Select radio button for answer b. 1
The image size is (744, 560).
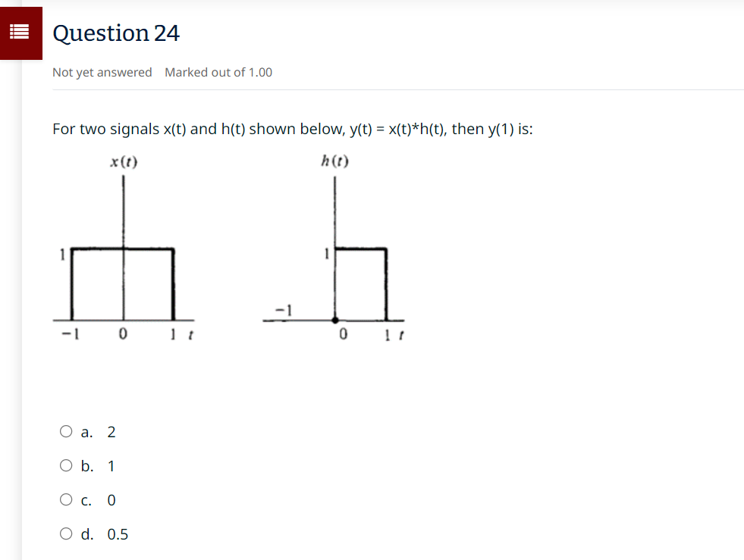[x=66, y=465]
